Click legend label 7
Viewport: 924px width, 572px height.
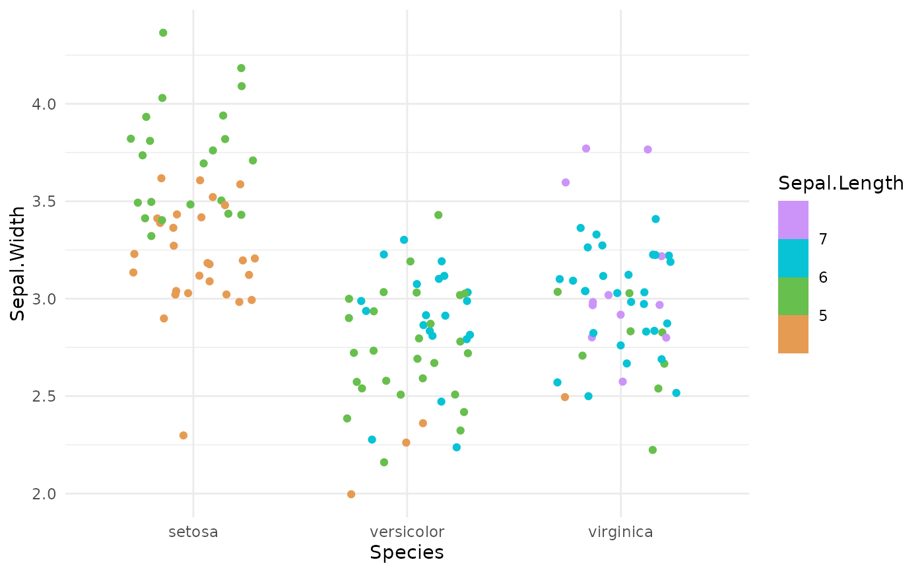823,238
